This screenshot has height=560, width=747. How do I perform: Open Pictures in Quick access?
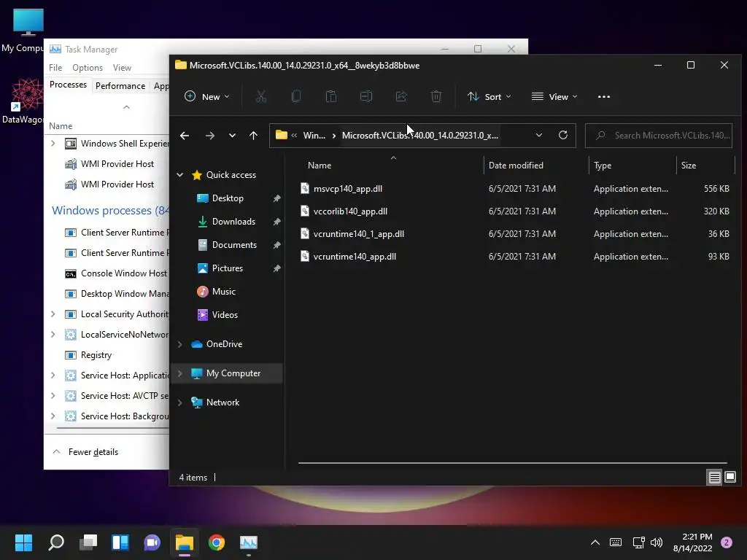point(228,268)
